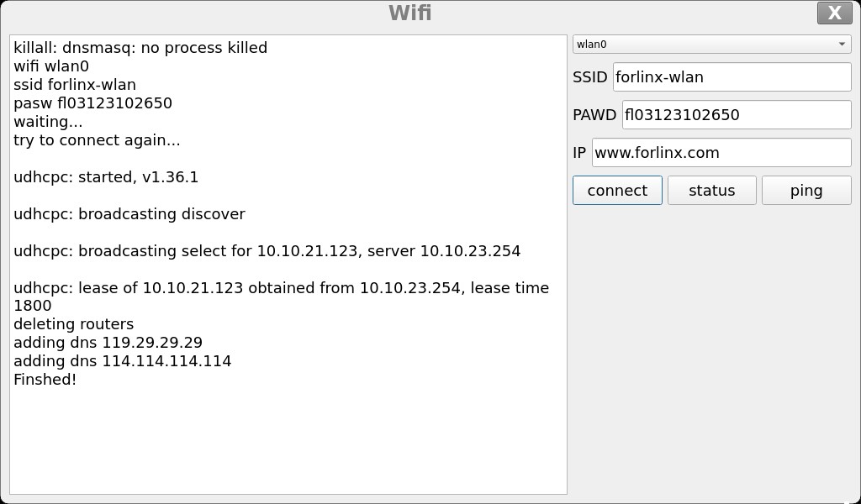Click the "udhcpc: started, v1.36.1" line
Screen dimensions: 861x504
click(x=106, y=177)
